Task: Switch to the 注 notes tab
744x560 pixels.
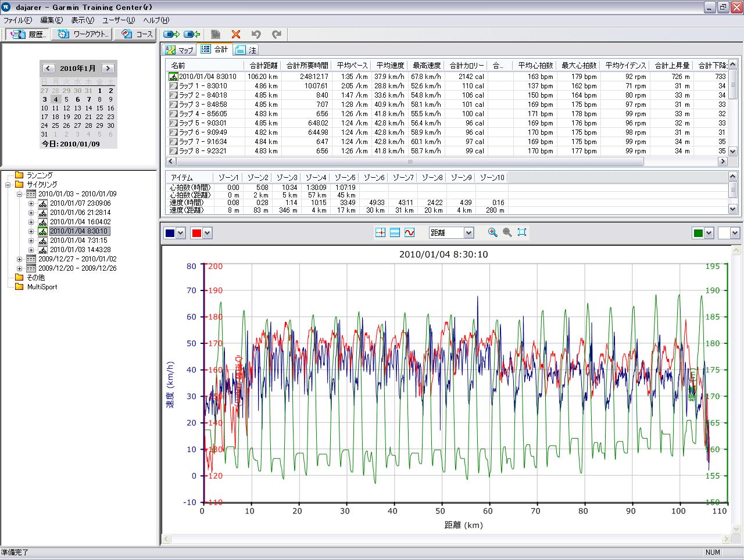Action: click(x=246, y=50)
